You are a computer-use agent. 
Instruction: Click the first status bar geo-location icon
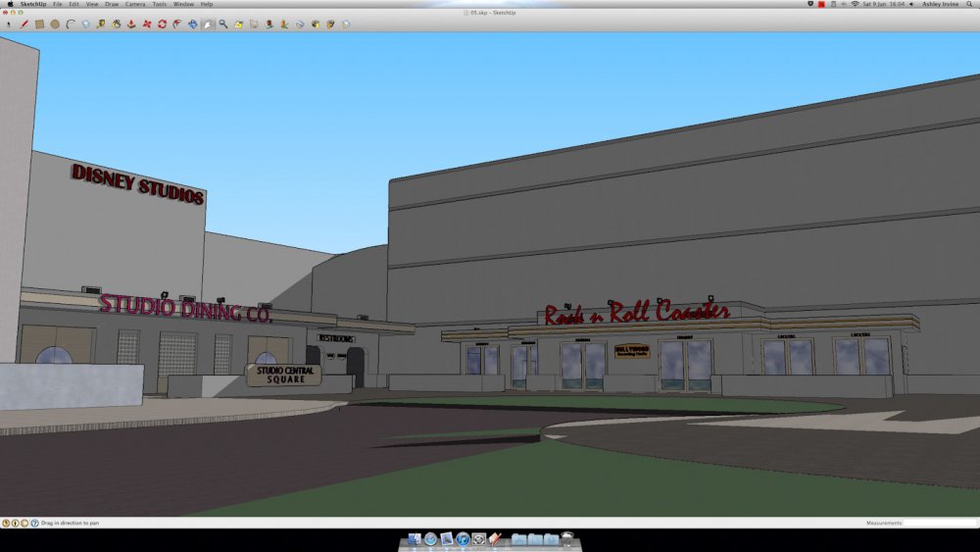6,523
